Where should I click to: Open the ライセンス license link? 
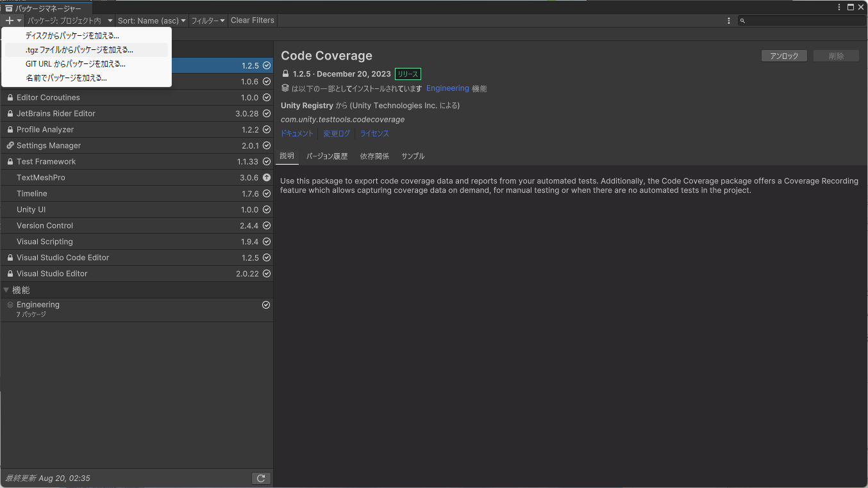374,134
